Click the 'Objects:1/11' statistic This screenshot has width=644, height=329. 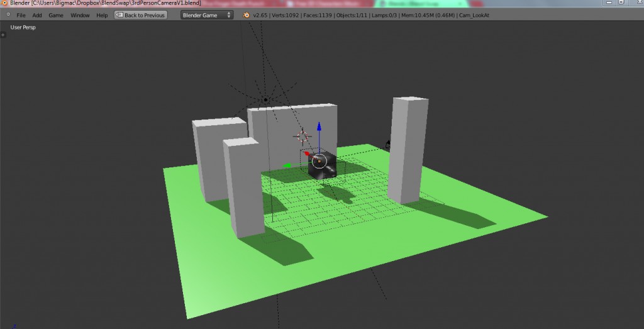coord(353,15)
